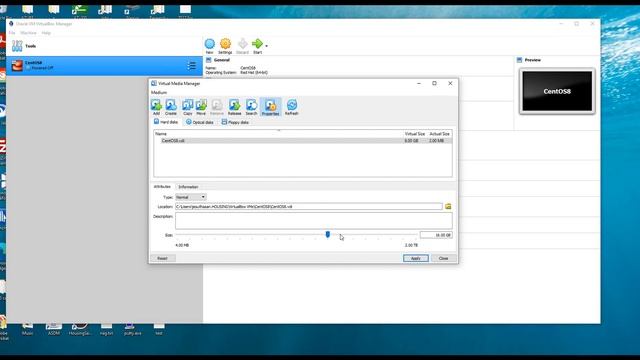The width and height of the screenshot is (640, 360).
Task: Click the CentOS8 preview thumbnail
Action: [557, 91]
